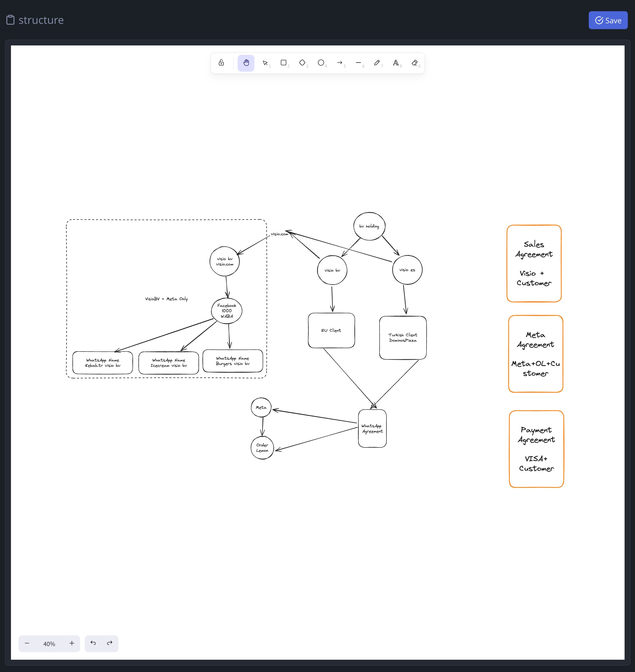Select the Eraser tool
The height and width of the screenshot is (672, 635).
click(x=415, y=63)
